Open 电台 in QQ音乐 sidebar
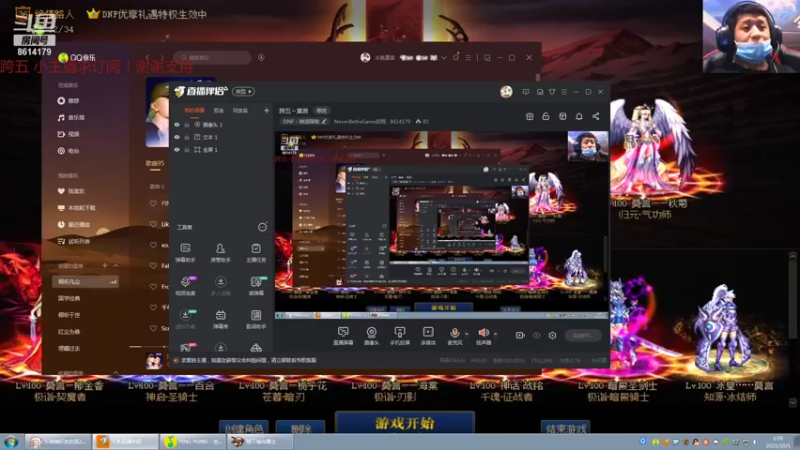 tap(68, 151)
